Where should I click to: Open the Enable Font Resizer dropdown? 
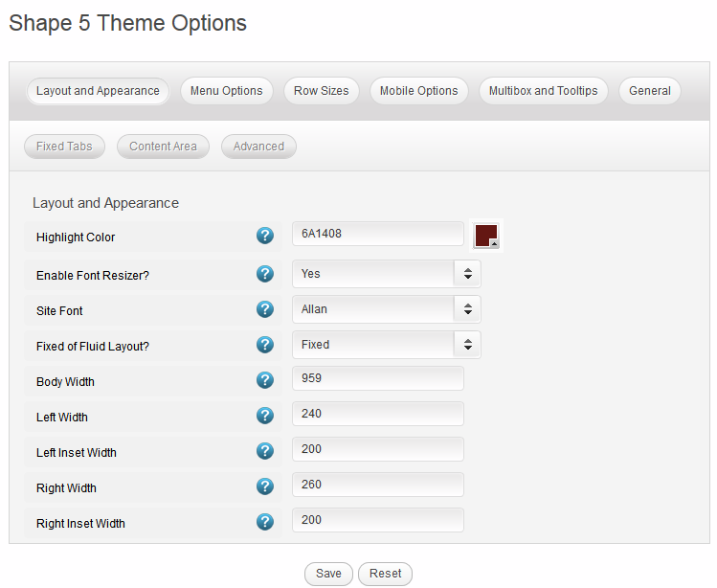pyautogui.click(x=386, y=274)
